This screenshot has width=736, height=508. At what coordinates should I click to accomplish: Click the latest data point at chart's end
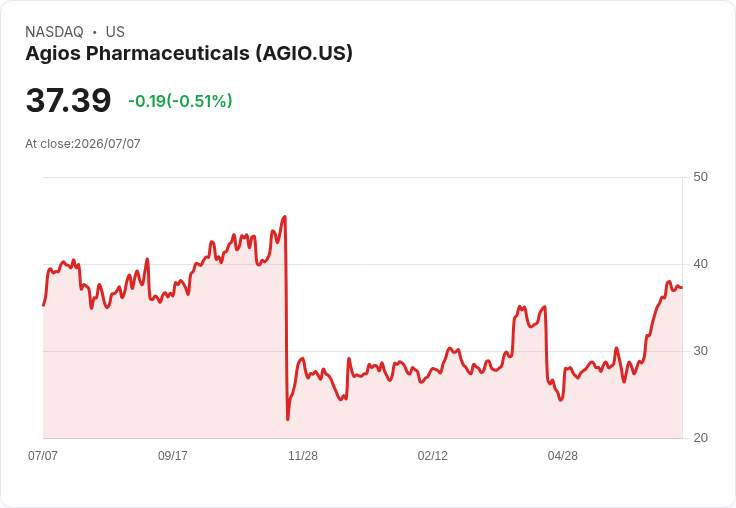click(682, 287)
